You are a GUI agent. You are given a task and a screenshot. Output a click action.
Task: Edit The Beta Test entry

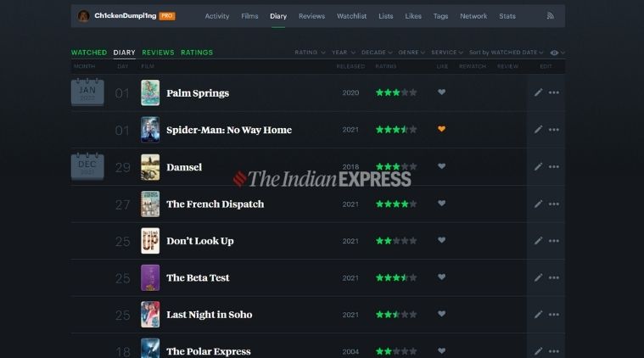coord(538,278)
